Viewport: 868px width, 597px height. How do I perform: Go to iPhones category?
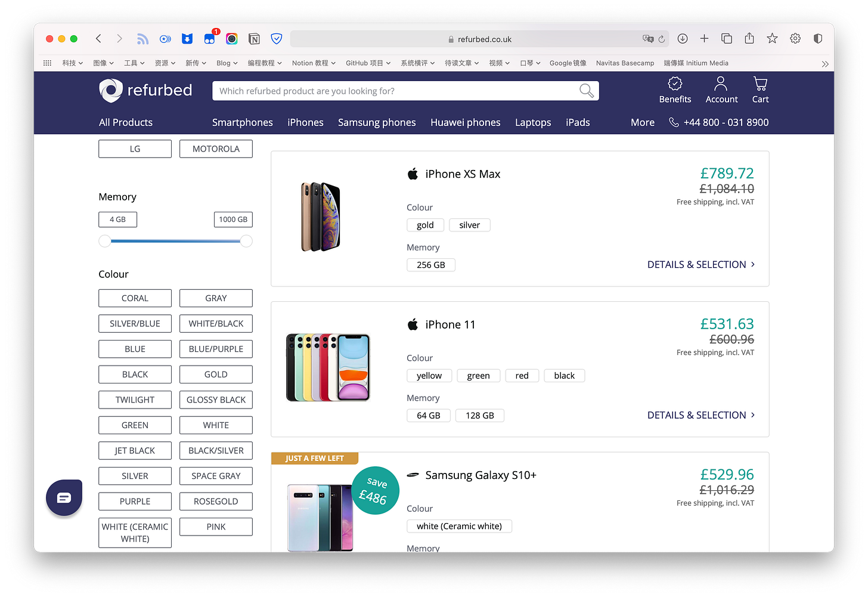click(x=305, y=122)
